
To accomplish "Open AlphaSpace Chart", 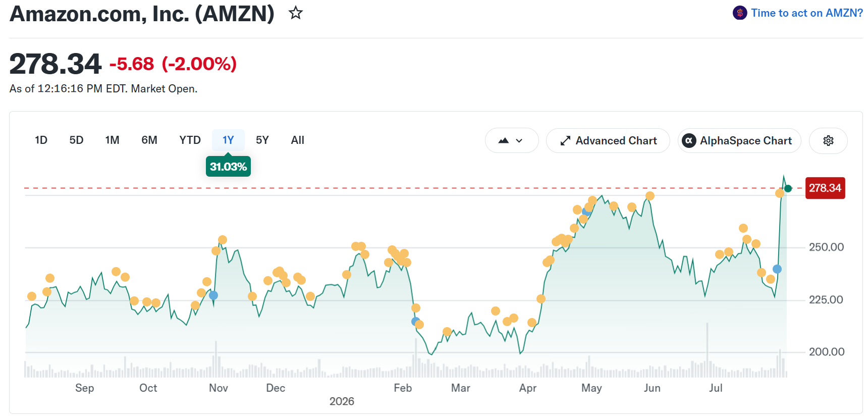I will pos(739,141).
